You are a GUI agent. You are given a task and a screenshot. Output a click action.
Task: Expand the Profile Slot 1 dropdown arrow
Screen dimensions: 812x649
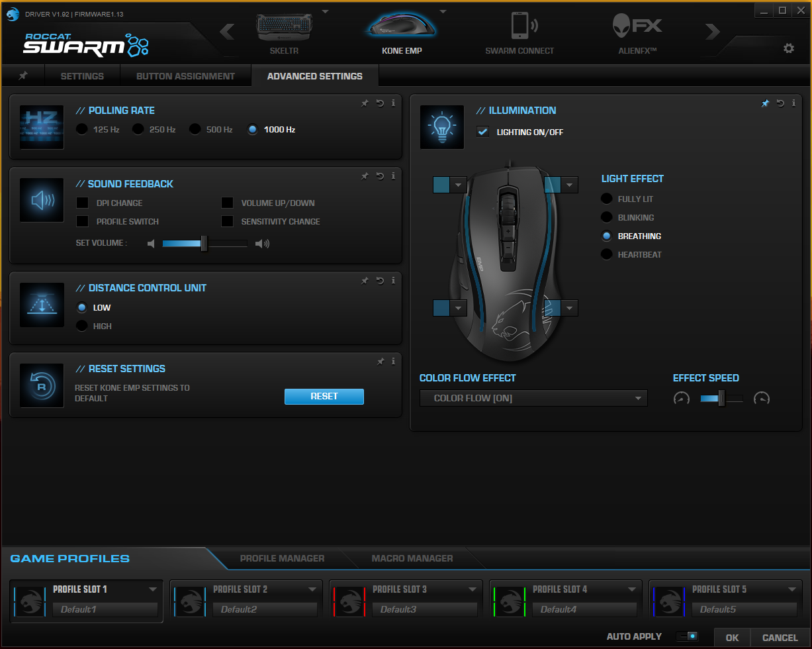coord(153,589)
